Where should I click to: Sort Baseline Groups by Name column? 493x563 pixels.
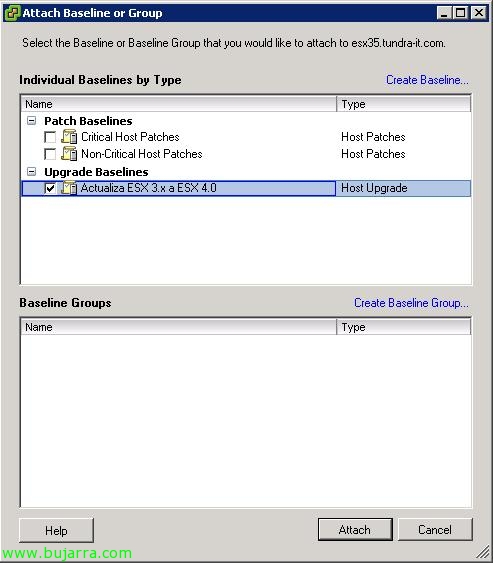pos(179,327)
